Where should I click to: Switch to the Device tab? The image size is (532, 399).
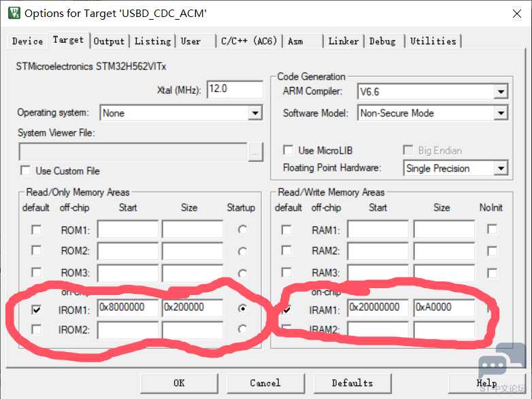[27, 41]
